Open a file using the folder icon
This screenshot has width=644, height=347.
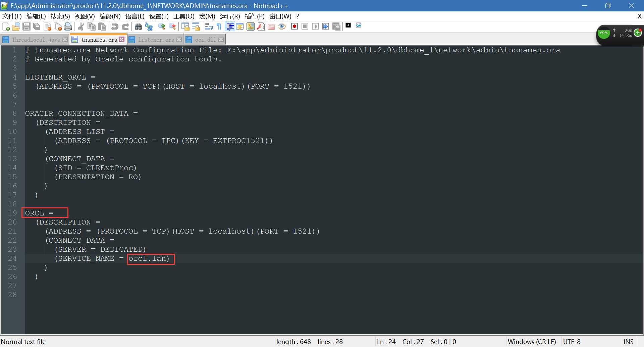[x=16, y=27]
